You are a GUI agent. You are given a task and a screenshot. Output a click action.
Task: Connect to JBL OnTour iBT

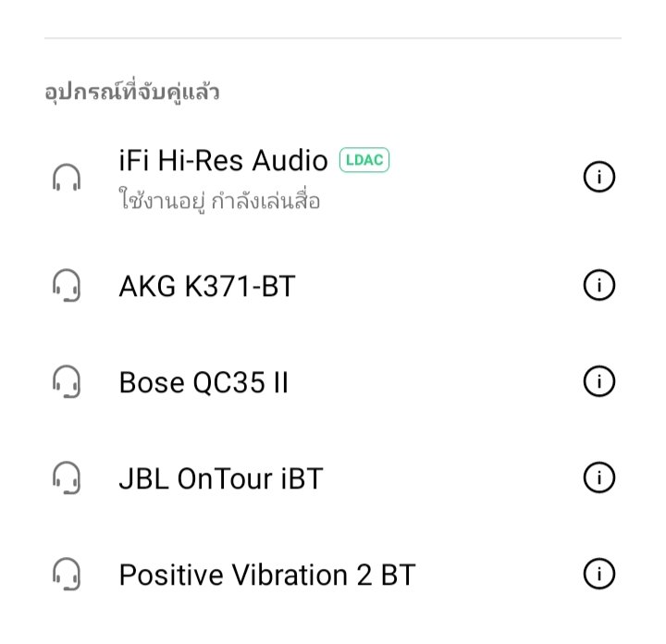tap(221, 478)
